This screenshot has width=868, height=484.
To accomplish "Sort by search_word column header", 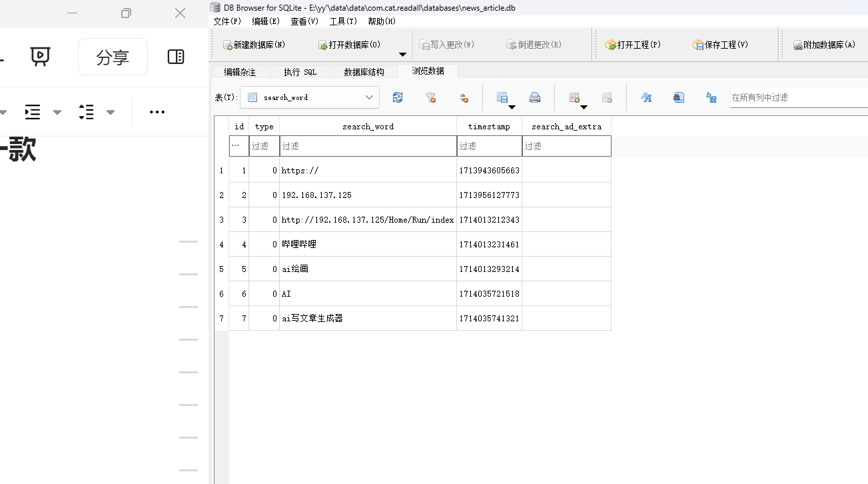I will point(368,126).
